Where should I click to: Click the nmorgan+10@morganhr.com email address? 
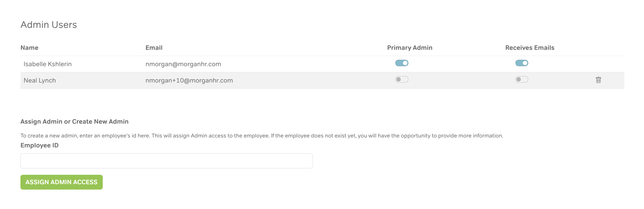click(189, 80)
